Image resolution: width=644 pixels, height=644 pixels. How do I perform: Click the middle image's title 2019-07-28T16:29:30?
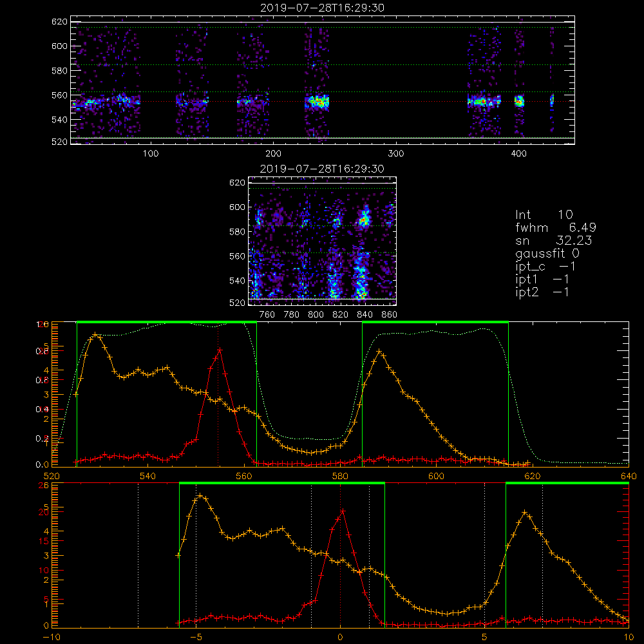(323, 169)
